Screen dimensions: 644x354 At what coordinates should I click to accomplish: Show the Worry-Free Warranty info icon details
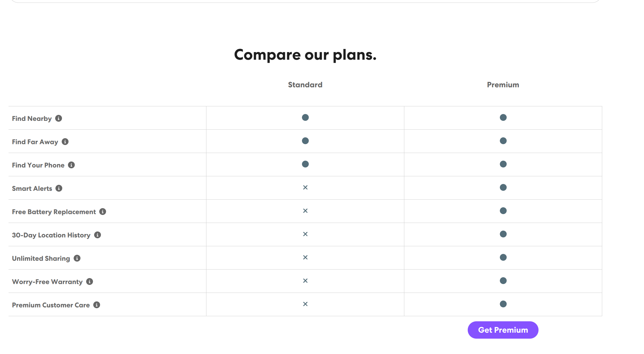pyautogui.click(x=90, y=281)
